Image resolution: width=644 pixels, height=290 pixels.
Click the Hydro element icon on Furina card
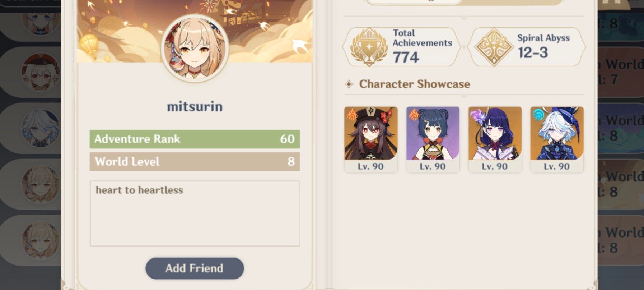tap(538, 115)
